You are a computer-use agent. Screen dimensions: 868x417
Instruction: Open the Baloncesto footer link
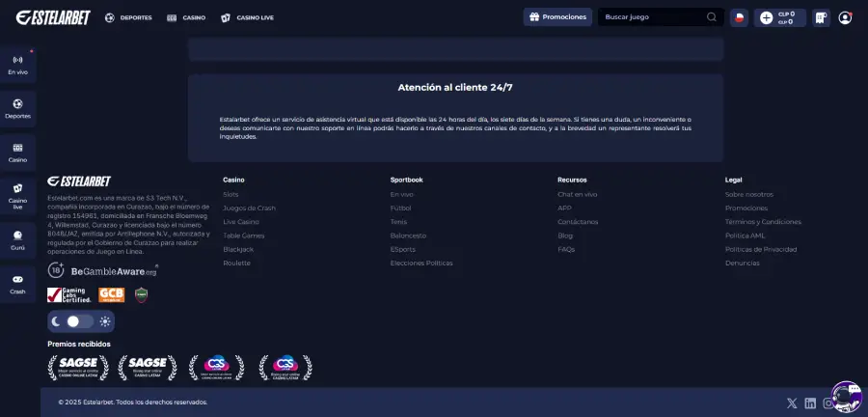(408, 236)
